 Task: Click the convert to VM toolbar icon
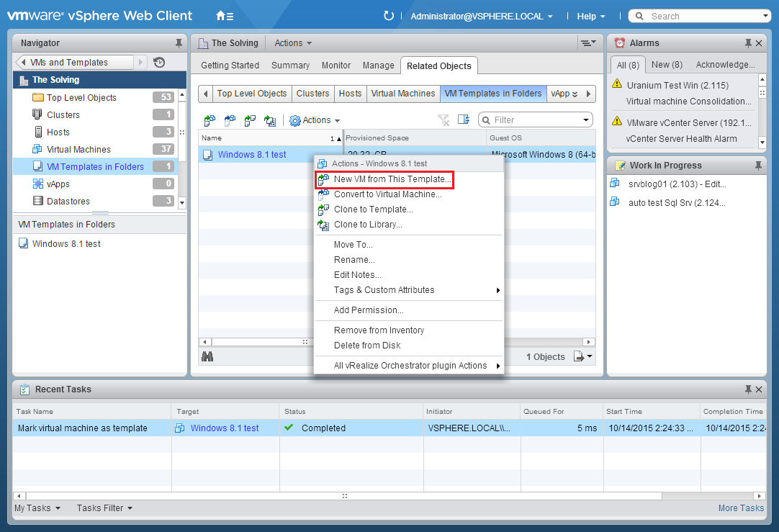(x=230, y=120)
